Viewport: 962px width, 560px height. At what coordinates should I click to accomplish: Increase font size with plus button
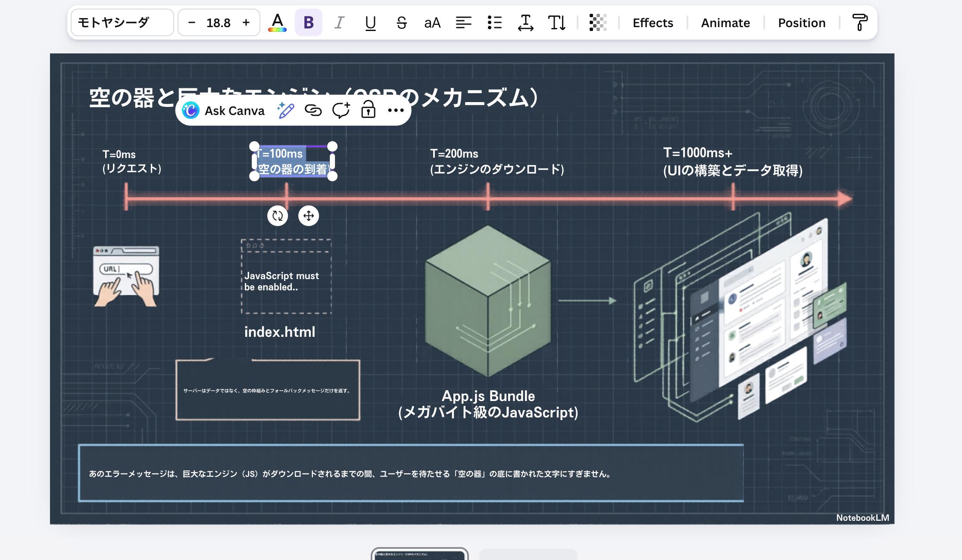pyautogui.click(x=246, y=22)
